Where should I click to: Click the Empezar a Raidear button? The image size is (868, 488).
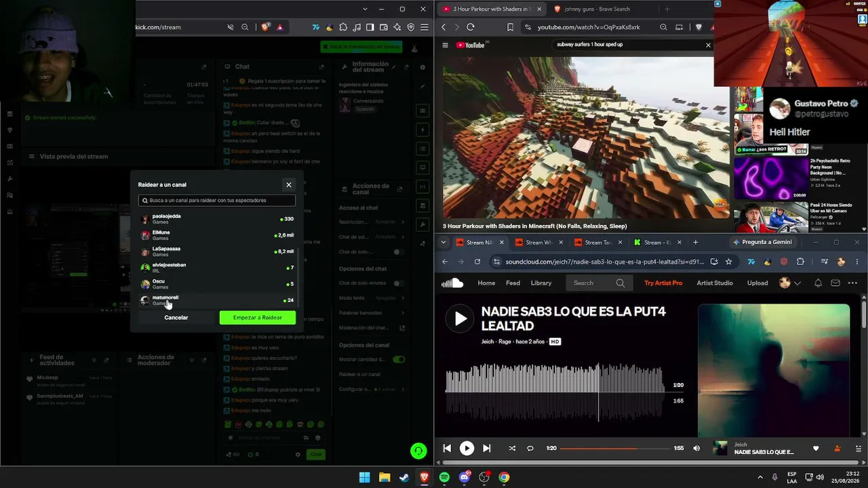pos(258,317)
